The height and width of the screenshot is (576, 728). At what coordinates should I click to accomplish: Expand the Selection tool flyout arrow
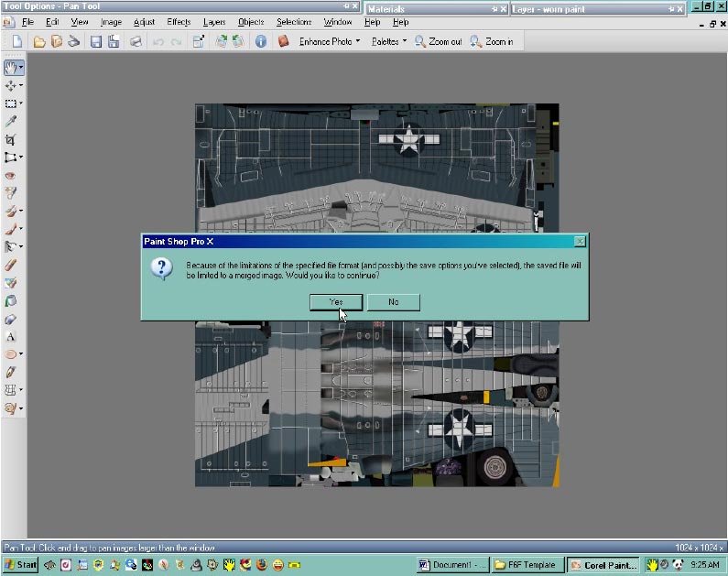(x=22, y=103)
